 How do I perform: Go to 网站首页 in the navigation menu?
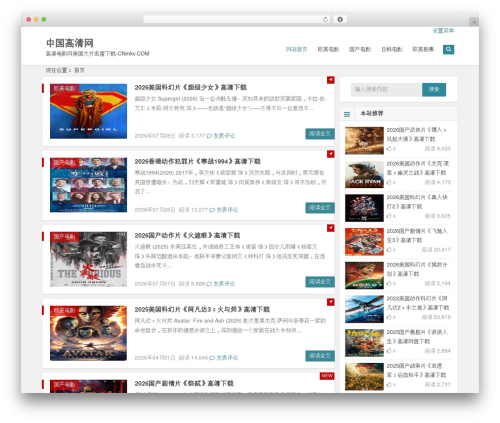click(296, 49)
